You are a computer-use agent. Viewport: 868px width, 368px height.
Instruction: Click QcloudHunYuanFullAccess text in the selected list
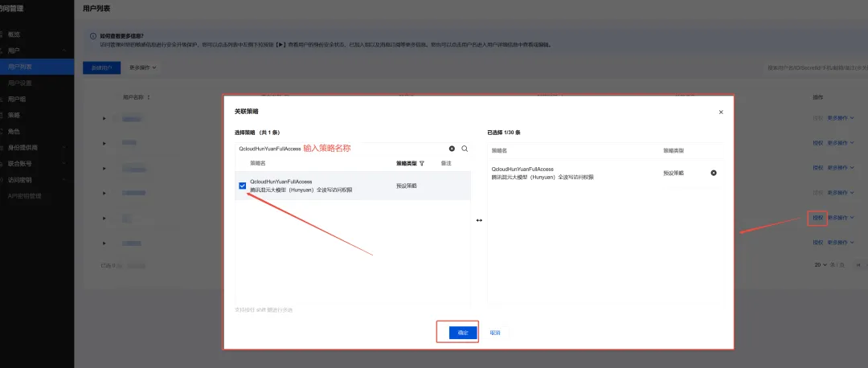522,170
